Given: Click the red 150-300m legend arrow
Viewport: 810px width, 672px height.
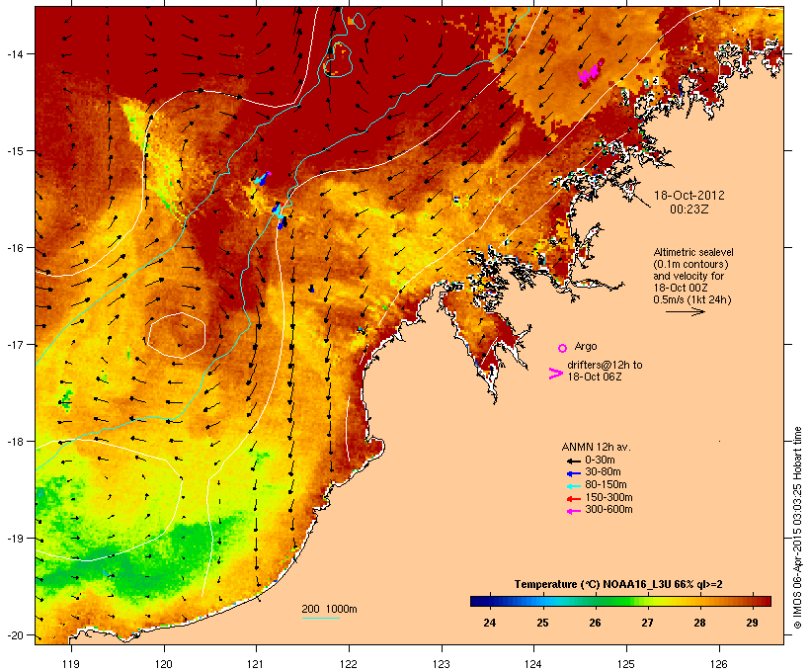Looking at the screenshot, I should (x=574, y=499).
